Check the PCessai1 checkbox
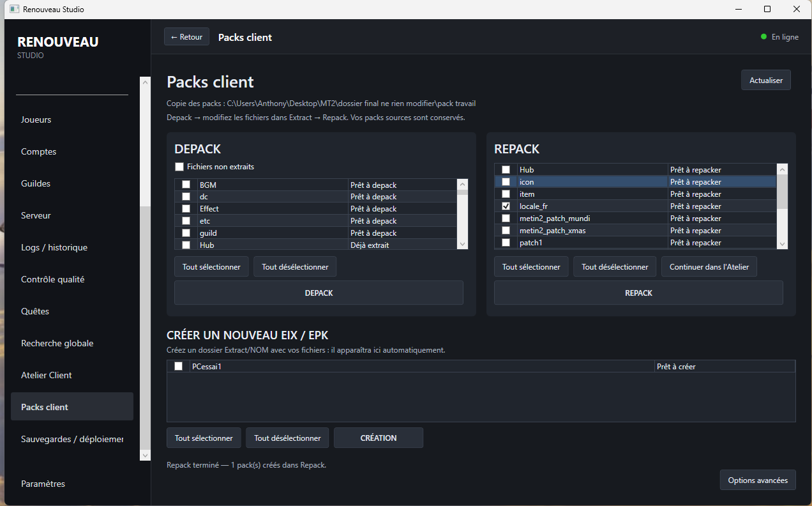 coord(179,366)
